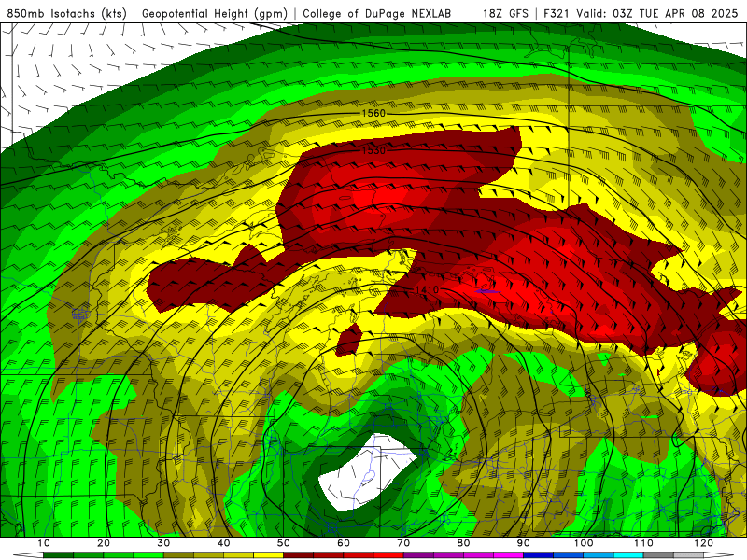The image size is (747, 560).
Task: Click the "Geopotential Height (gpm)" title text
Action: coord(215,14)
